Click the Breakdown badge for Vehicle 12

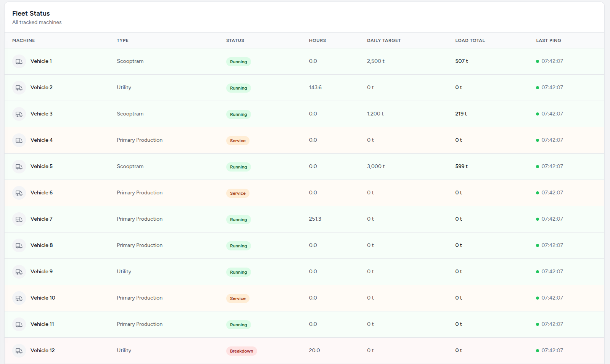point(241,351)
